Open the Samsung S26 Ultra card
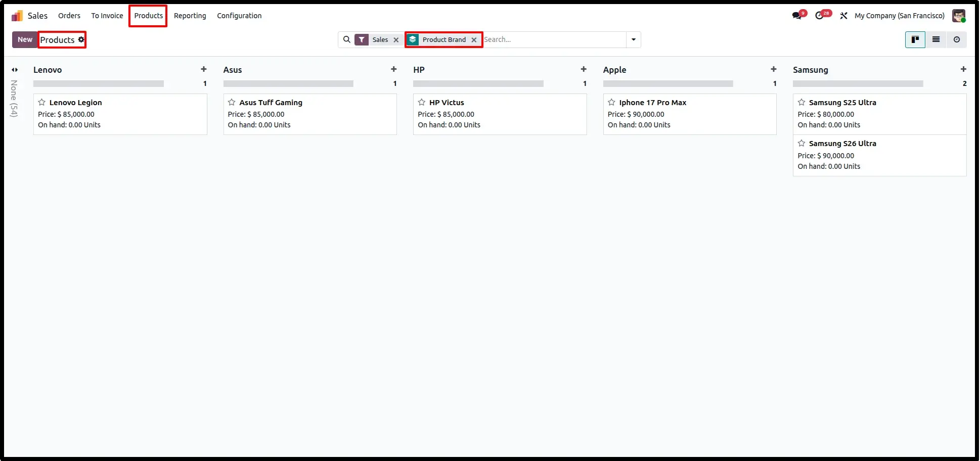This screenshot has width=980, height=461. (880, 156)
